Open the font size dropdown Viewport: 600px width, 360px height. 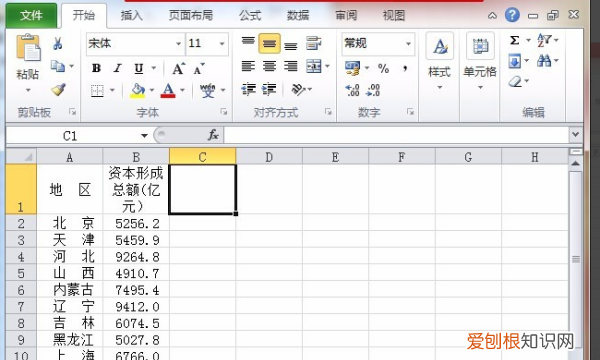click(222, 44)
